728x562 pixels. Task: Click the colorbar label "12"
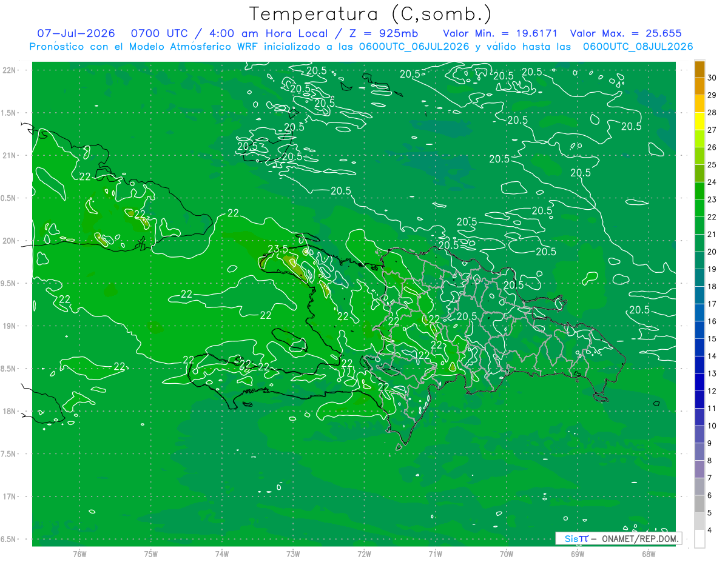712,391
